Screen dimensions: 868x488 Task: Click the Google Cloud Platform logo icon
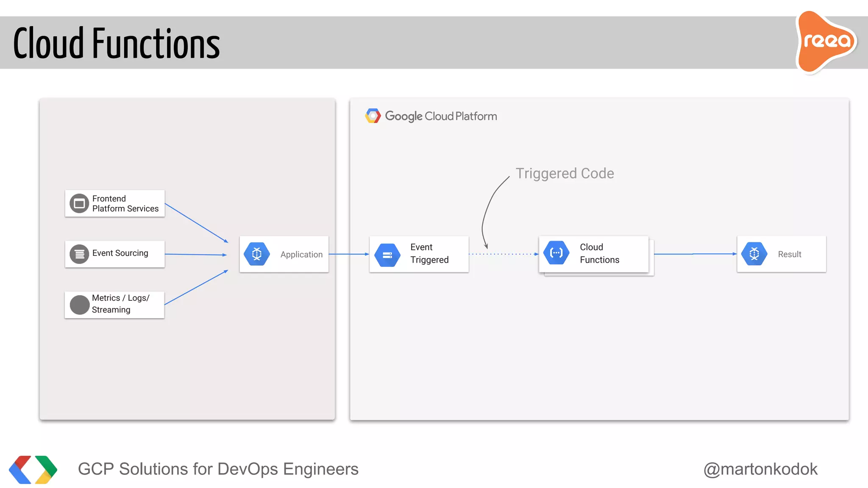[373, 116]
